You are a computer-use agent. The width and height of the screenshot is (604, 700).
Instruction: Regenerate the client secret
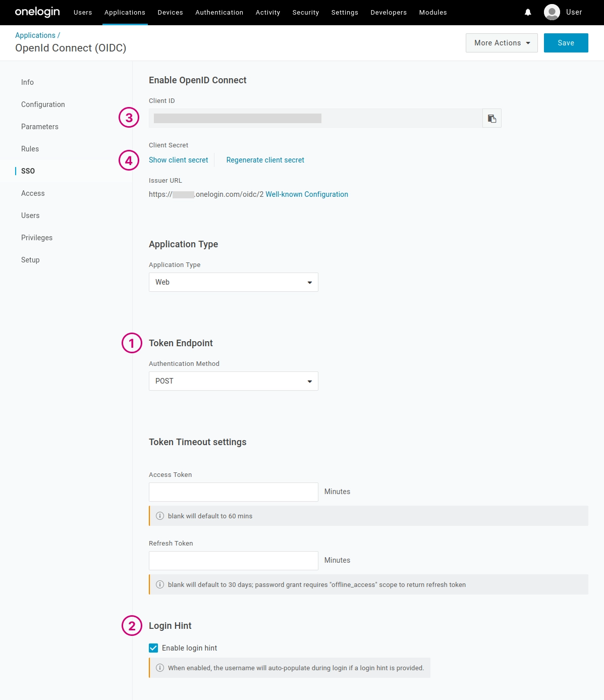pyautogui.click(x=265, y=160)
